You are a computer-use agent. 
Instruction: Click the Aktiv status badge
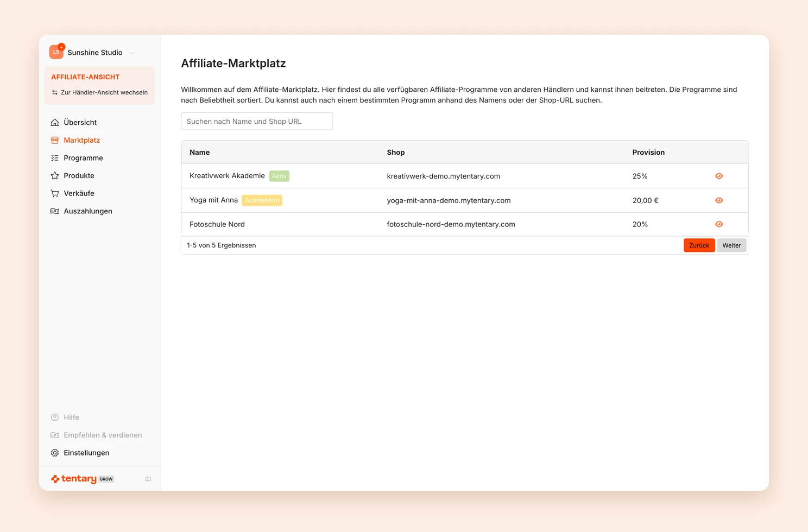click(x=279, y=176)
